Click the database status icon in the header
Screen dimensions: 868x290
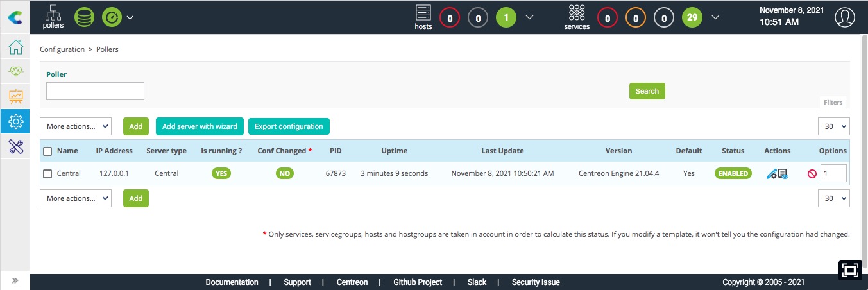pos(84,17)
